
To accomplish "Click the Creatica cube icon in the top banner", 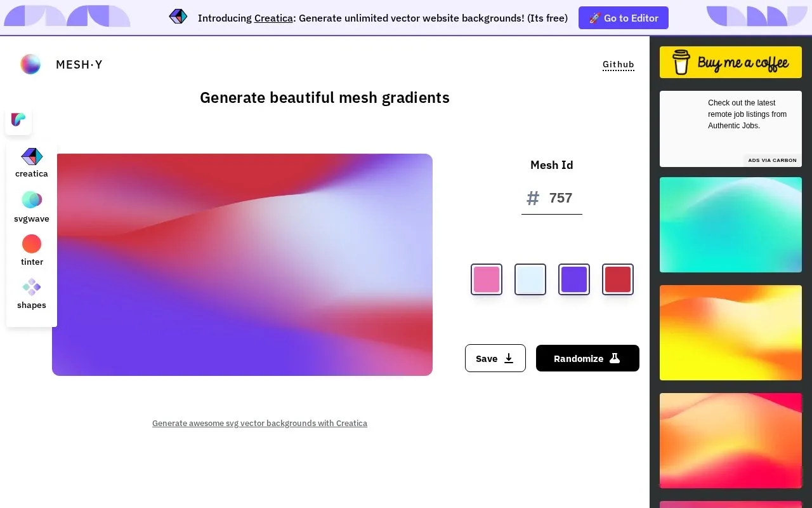I will [178, 17].
